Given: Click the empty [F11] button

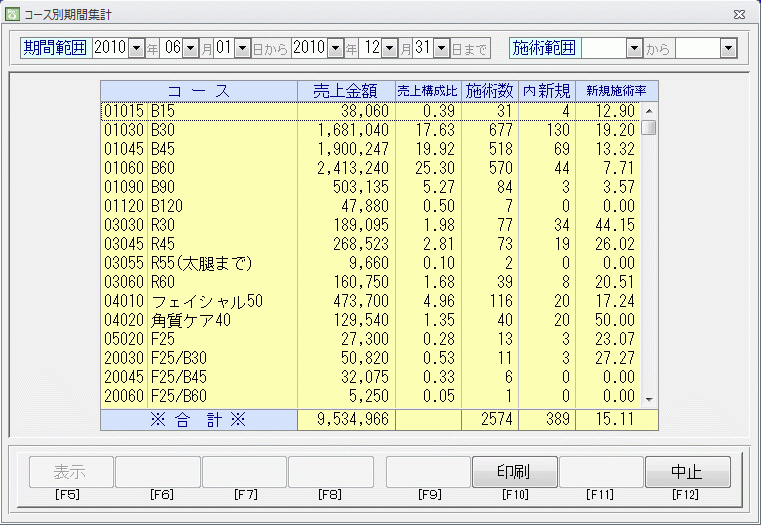Looking at the screenshot, I should (x=601, y=472).
